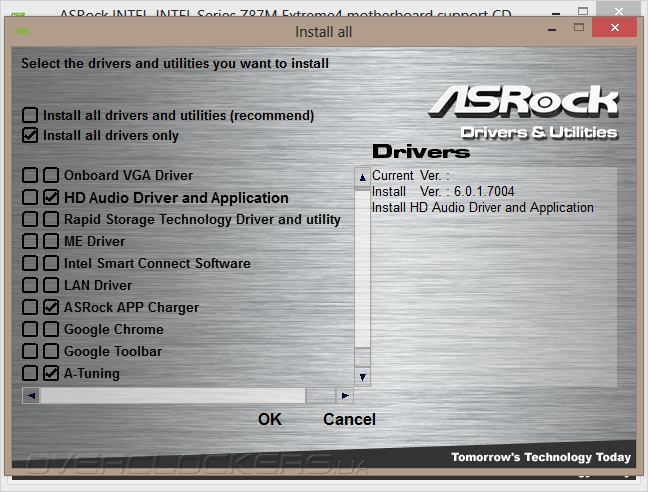648x492 pixels.
Task: Select Rapid Storage Technology Driver and utility label
Action: 202,219
